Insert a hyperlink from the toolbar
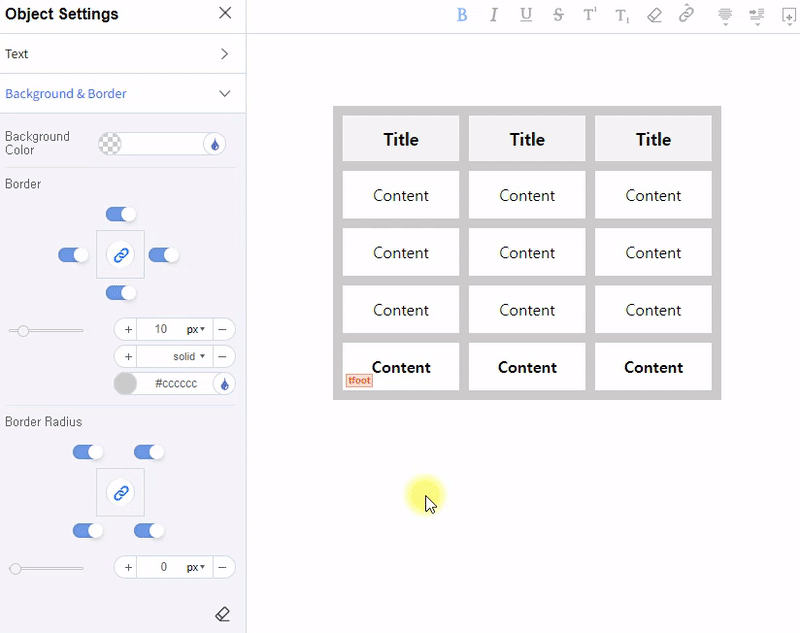The width and height of the screenshot is (800, 633). pos(686,15)
